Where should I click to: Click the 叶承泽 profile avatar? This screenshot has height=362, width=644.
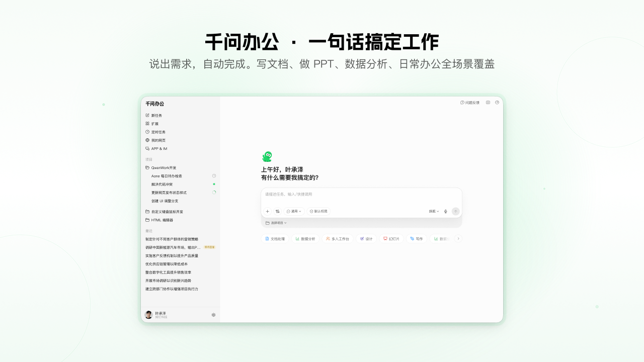pyautogui.click(x=148, y=315)
